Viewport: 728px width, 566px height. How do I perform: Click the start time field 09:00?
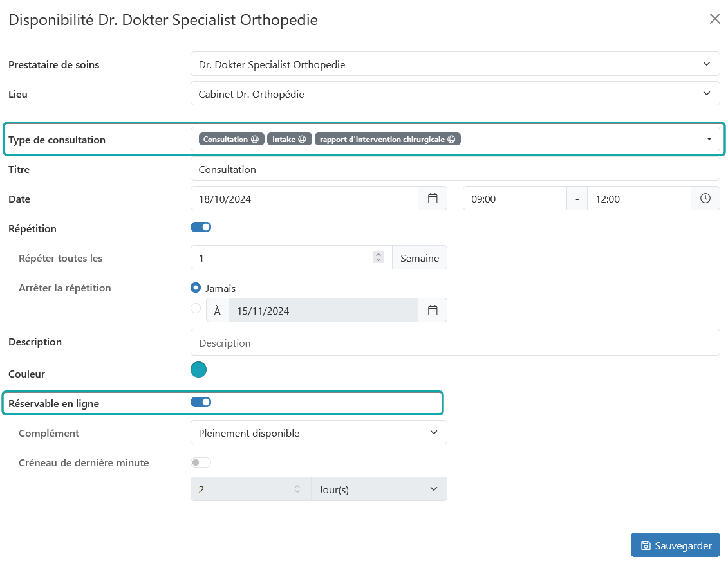point(515,199)
